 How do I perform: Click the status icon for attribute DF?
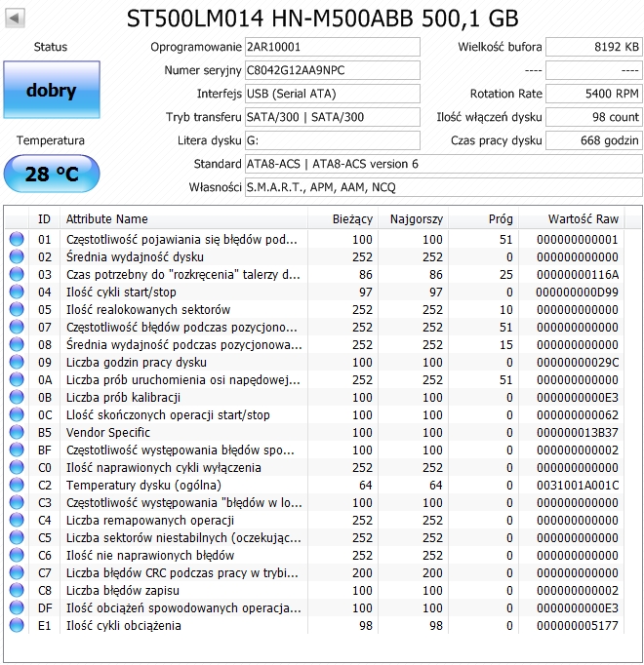(17, 607)
